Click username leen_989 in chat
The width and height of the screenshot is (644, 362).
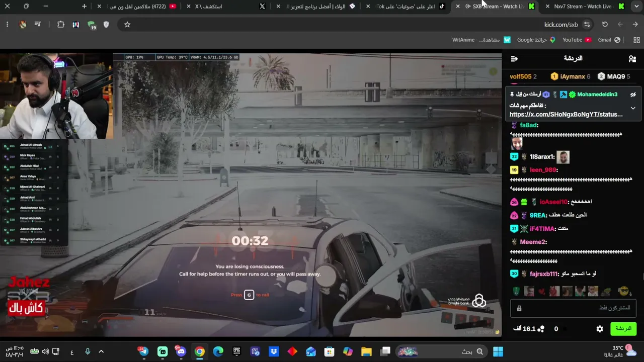(543, 170)
